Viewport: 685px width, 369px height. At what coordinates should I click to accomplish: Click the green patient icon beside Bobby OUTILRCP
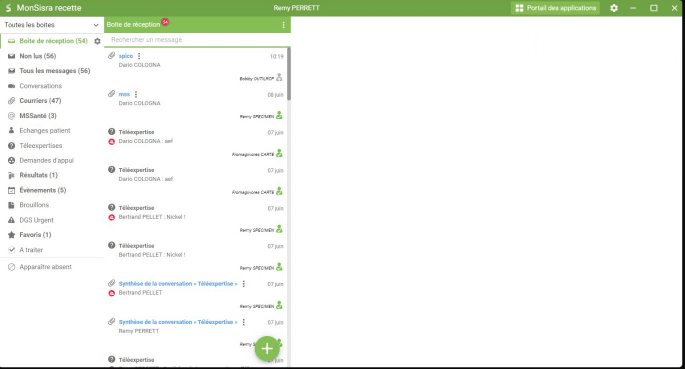(279, 78)
